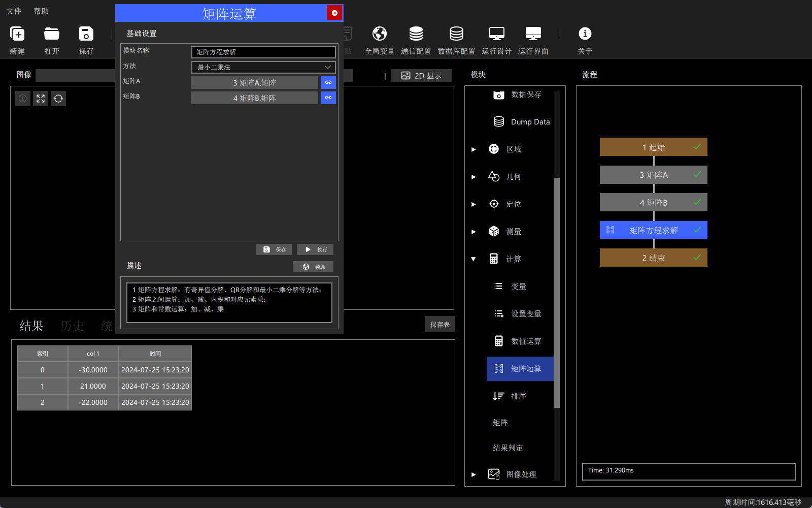Click the Time: 31.290ms status box

(x=689, y=471)
